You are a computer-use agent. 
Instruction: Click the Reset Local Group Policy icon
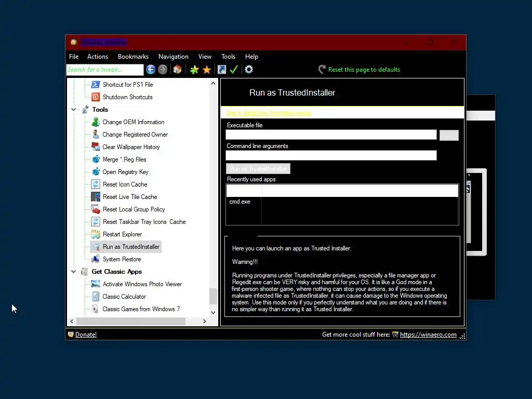point(96,209)
